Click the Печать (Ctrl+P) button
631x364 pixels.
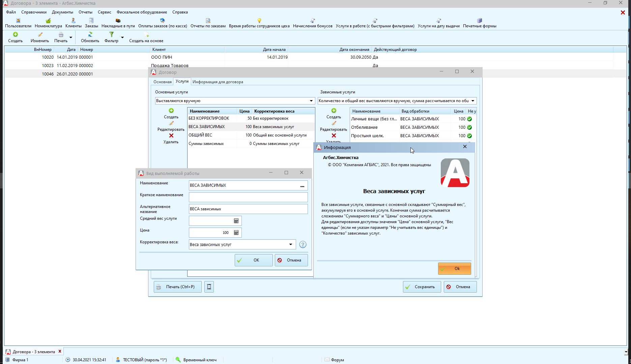point(178,287)
